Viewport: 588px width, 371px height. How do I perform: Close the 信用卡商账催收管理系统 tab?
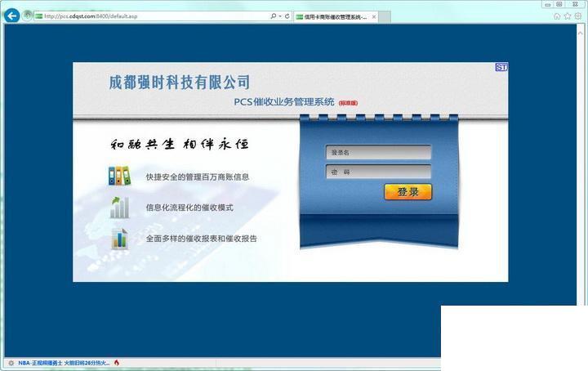pos(374,17)
